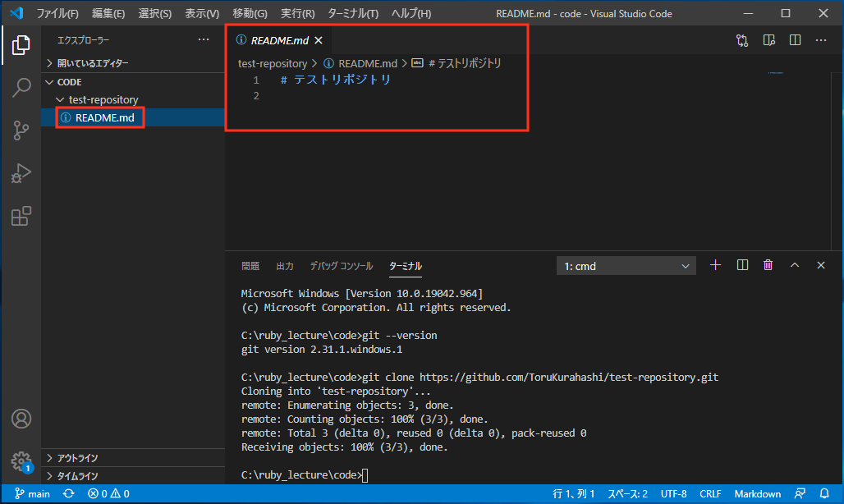Open the Search view icon
Viewport: 844px width, 504px height.
click(21, 87)
